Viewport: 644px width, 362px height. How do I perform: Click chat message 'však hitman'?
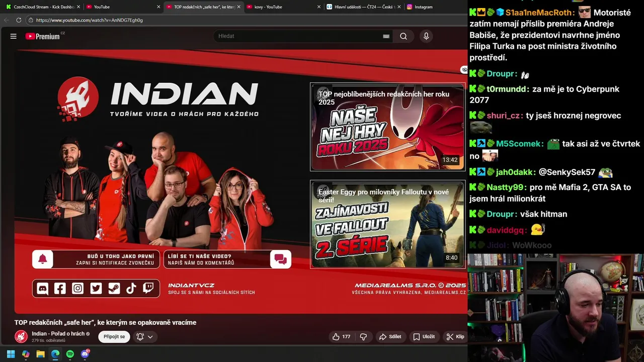pyautogui.click(x=543, y=214)
